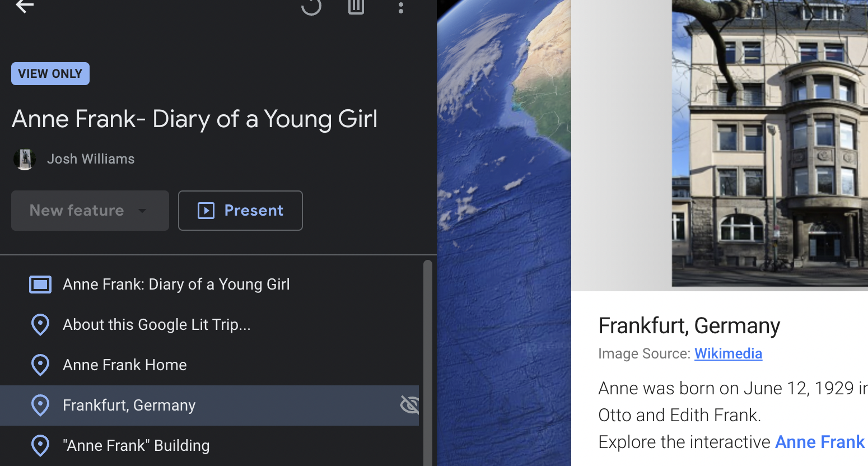This screenshot has height=466, width=868.
Task: Follow the Anne Frank link in description
Action: (820, 442)
